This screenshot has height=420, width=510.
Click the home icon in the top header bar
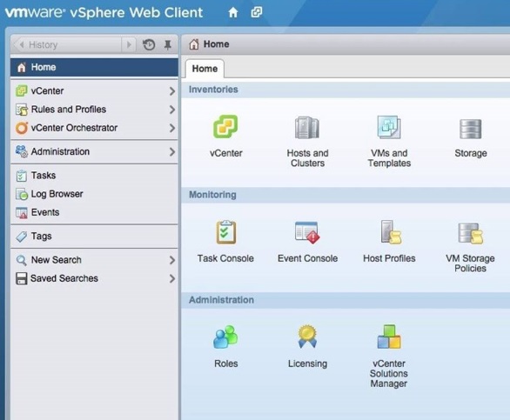click(233, 13)
